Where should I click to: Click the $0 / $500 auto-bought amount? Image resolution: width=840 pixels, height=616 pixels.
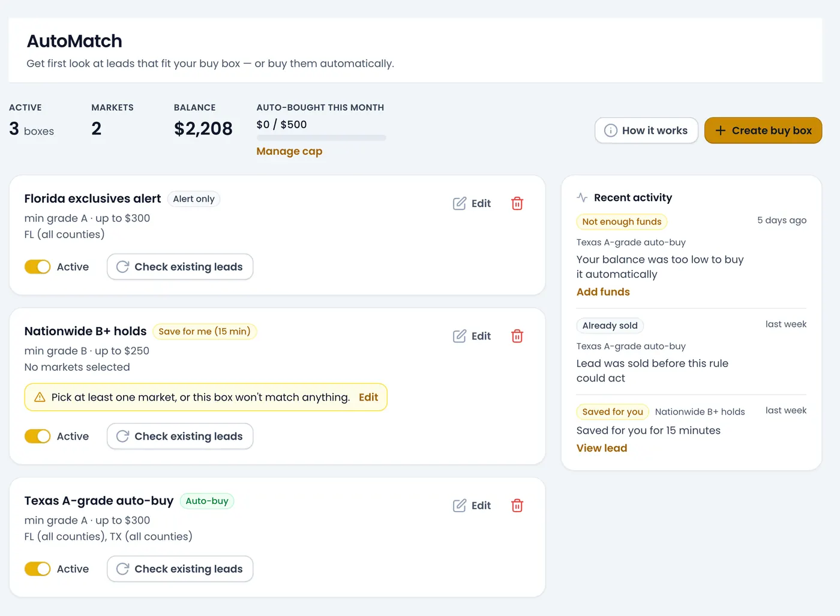(x=281, y=125)
